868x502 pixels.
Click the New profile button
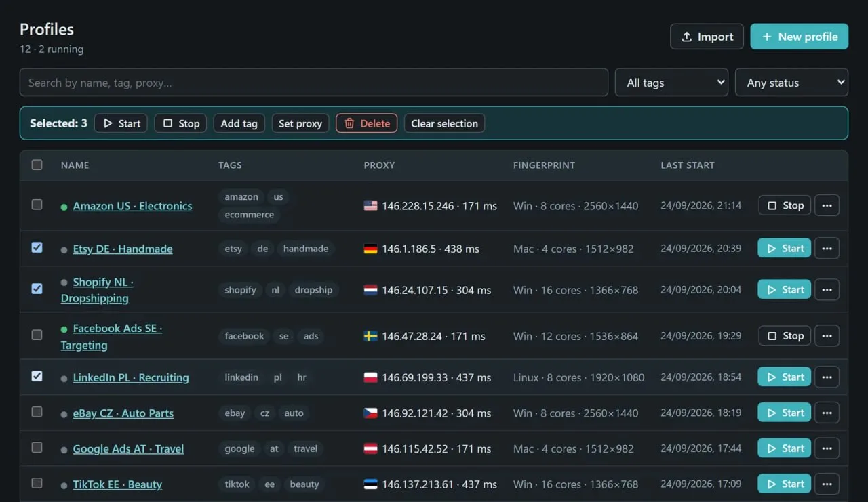(799, 37)
